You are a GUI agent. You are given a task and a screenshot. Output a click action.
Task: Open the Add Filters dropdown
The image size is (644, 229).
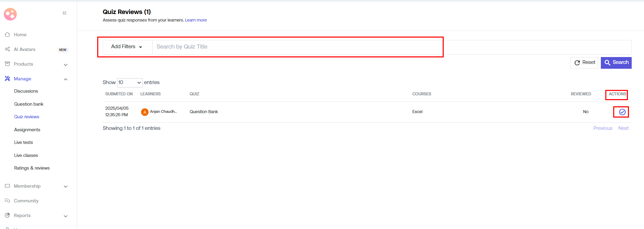pos(126,47)
